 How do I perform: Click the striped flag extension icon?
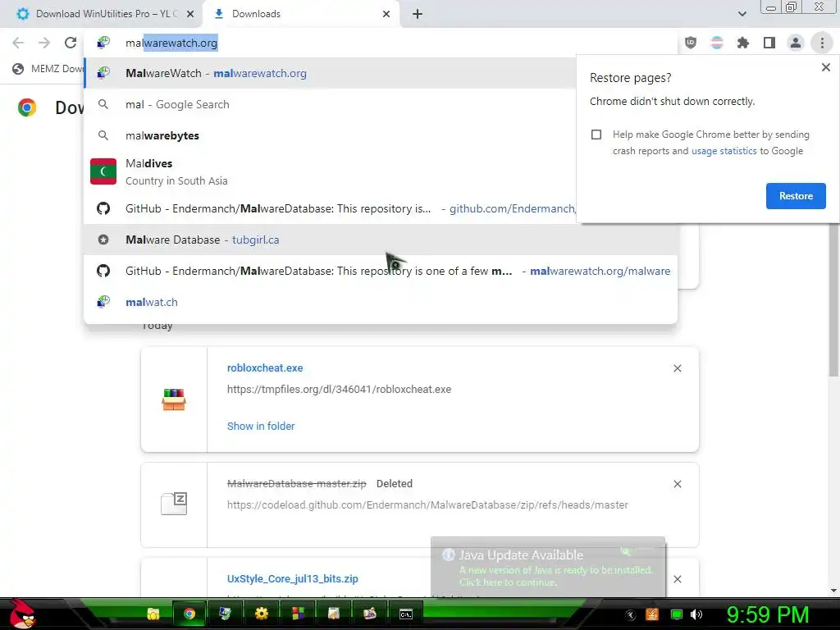(x=717, y=43)
